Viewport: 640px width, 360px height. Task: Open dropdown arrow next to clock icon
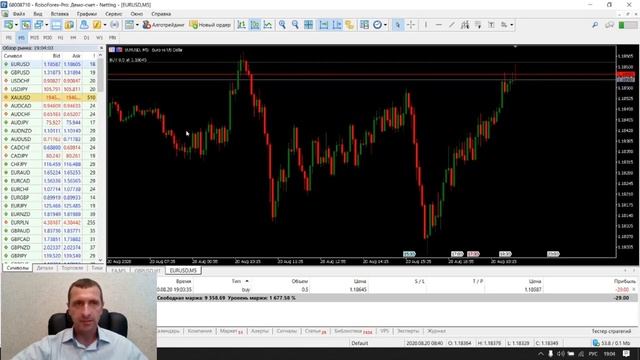pos(385,25)
